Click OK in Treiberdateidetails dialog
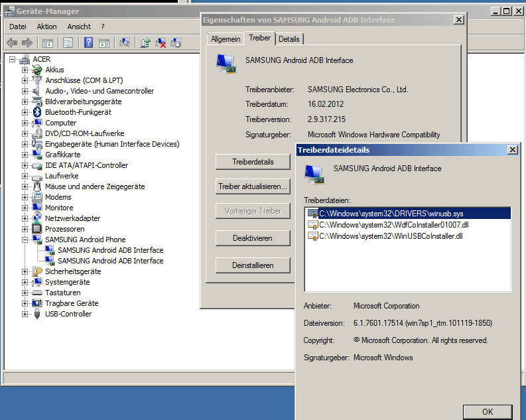526x420 pixels. pos(488,411)
